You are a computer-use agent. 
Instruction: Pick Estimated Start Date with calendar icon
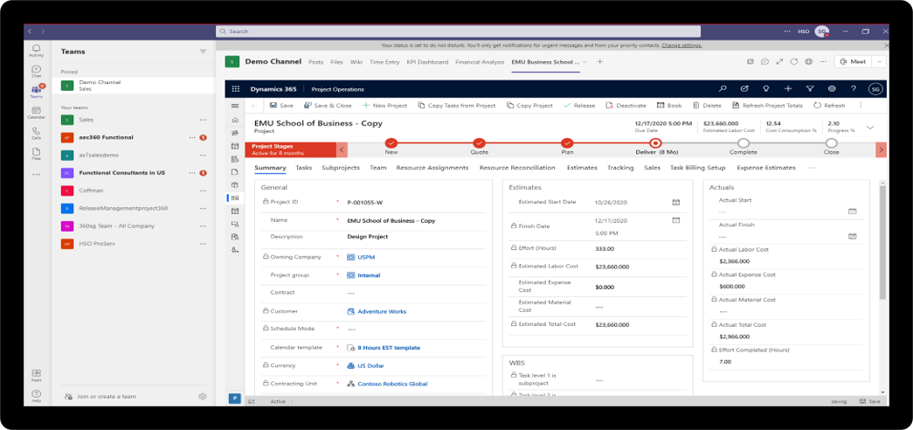[676, 202]
